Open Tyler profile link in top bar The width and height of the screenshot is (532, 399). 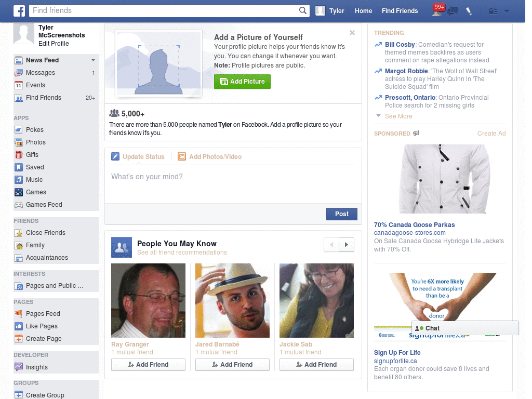pos(337,11)
